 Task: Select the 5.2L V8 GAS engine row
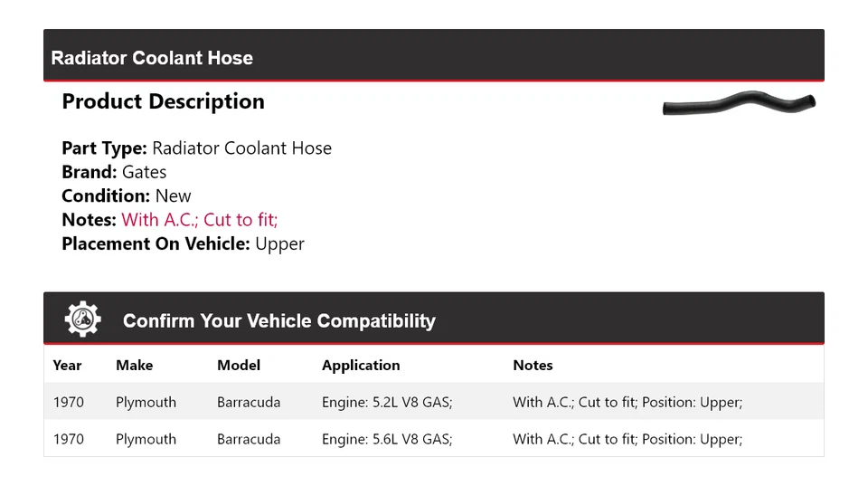click(x=434, y=401)
